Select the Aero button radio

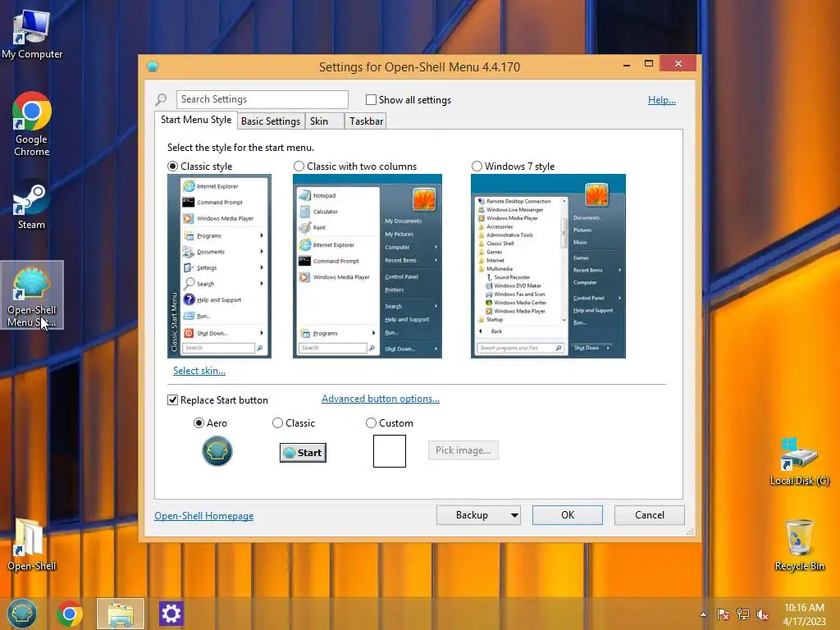click(x=199, y=423)
